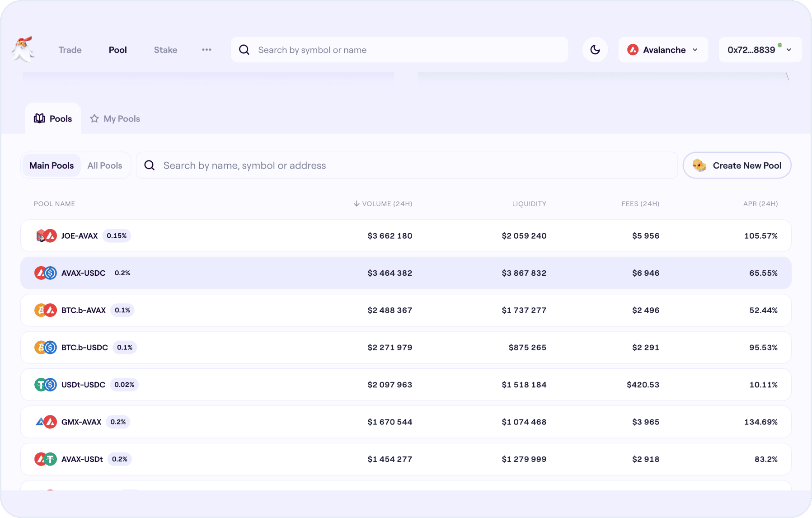Focus the top symbol or name search field
Image resolution: width=812 pixels, height=518 pixels.
tap(399, 50)
